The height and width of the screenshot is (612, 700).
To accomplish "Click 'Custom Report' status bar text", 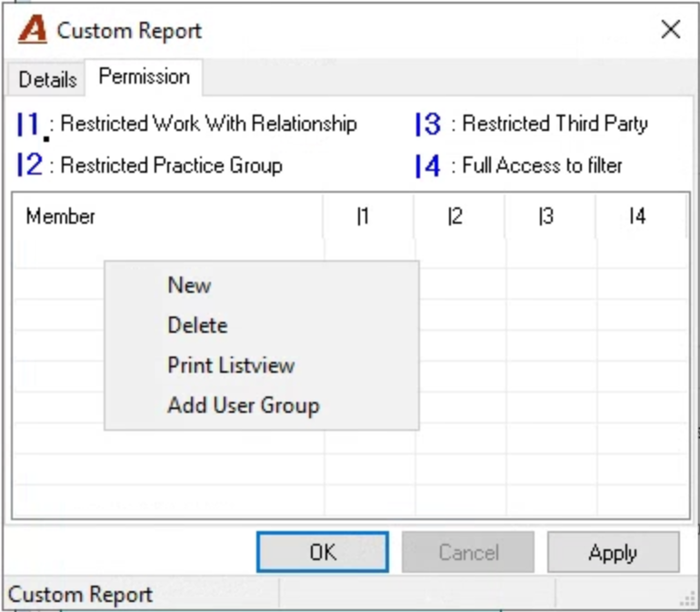I will click(80, 595).
